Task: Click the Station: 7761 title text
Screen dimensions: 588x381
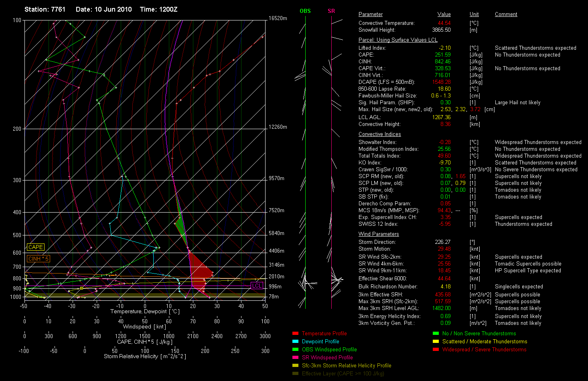Action: [x=45, y=9]
